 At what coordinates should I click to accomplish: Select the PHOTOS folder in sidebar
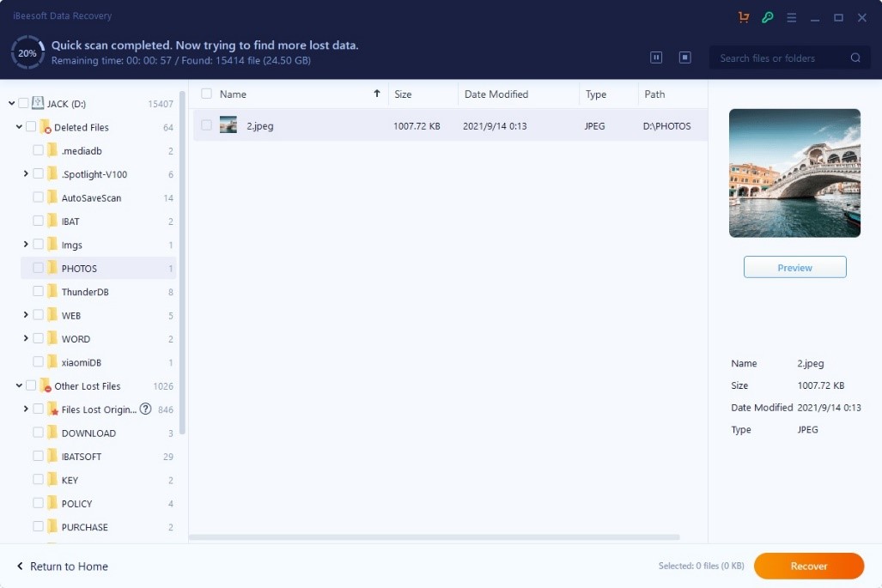[79, 268]
